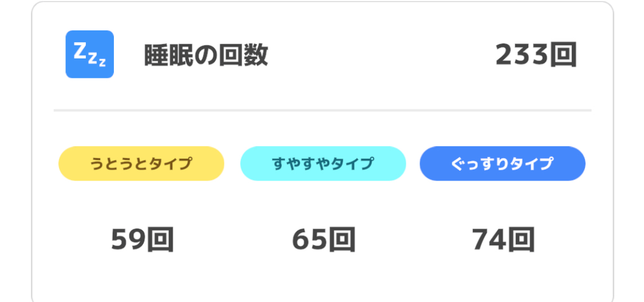The width and height of the screenshot is (644, 302).
Task: Open the 睡眠の回数 heading
Action: tap(206, 54)
